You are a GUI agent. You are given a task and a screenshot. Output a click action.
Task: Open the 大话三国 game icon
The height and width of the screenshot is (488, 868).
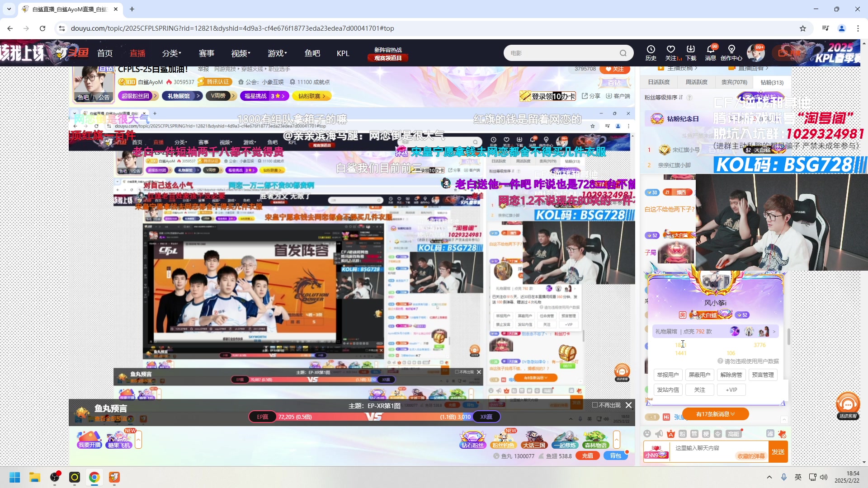coord(534,440)
